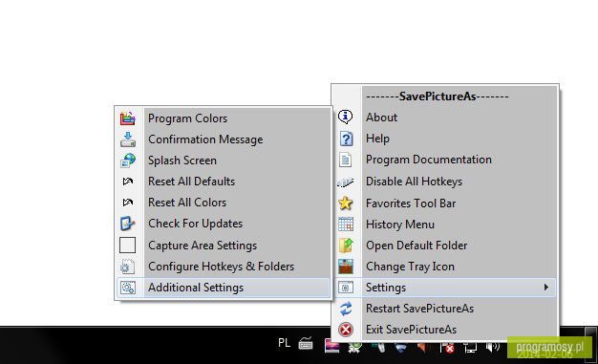598x364 pixels.
Task: Choose Reset All Defaults in the submenu
Action: click(224, 182)
